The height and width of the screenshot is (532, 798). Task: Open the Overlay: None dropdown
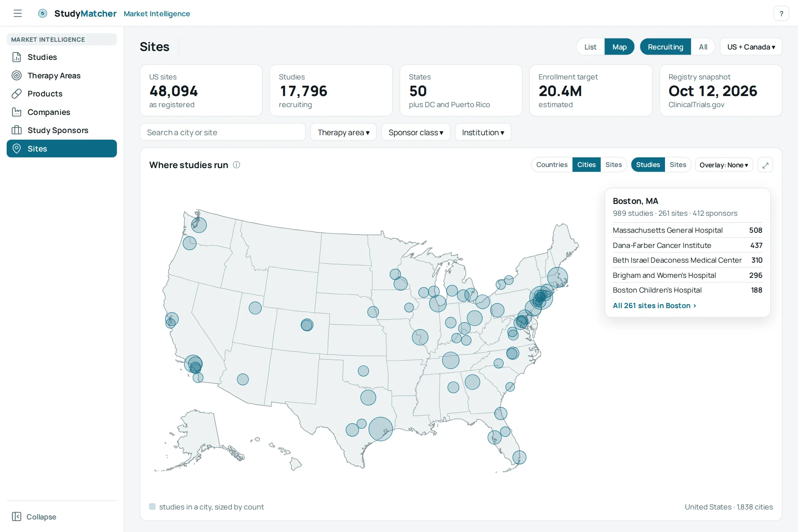click(x=724, y=165)
